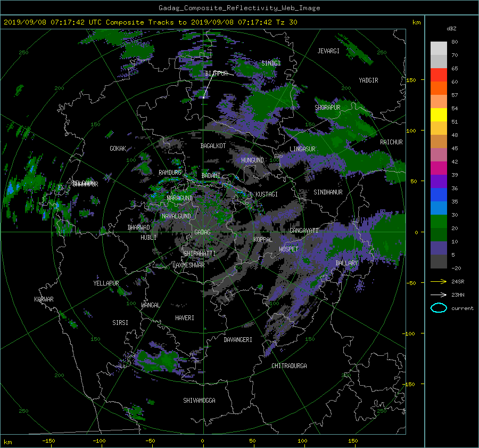479x448 pixels.
Task: Pick the bright blue legend swatch
Action: tap(439, 195)
